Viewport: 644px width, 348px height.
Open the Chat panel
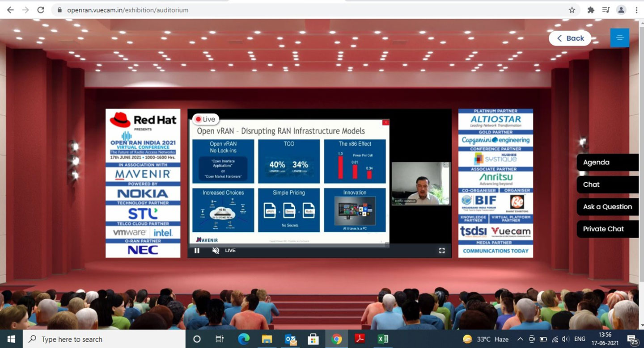click(x=607, y=184)
